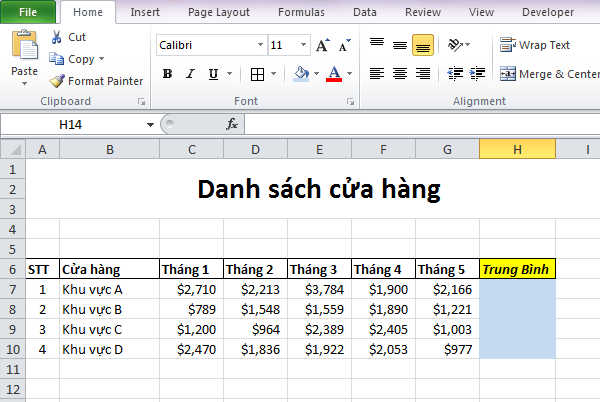The height and width of the screenshot is (402, 600).
Task: Select the column H header
Action: pyautogui.click(x=517, y=149)
